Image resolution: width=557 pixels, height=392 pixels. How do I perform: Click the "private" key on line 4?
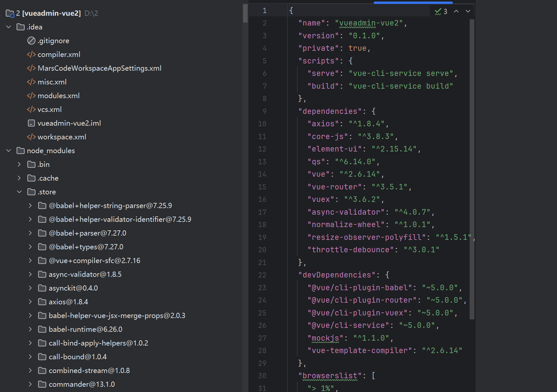(x=318, y=48)
